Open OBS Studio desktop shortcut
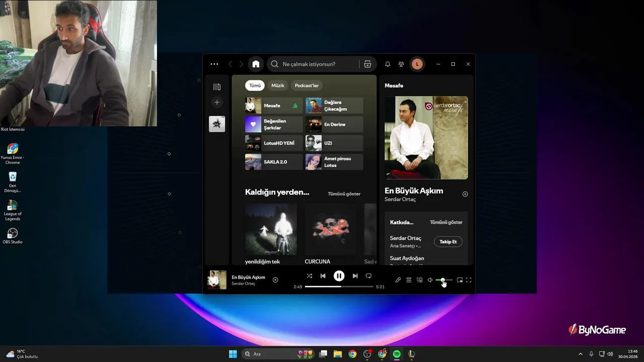This screenshot has width=644, height=362. [13, 236]
